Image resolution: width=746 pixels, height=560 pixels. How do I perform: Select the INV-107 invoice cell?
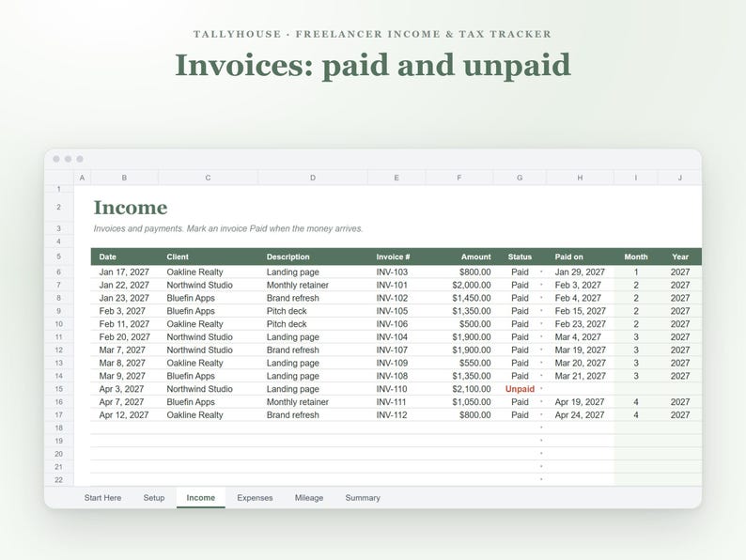click(396, 350)
